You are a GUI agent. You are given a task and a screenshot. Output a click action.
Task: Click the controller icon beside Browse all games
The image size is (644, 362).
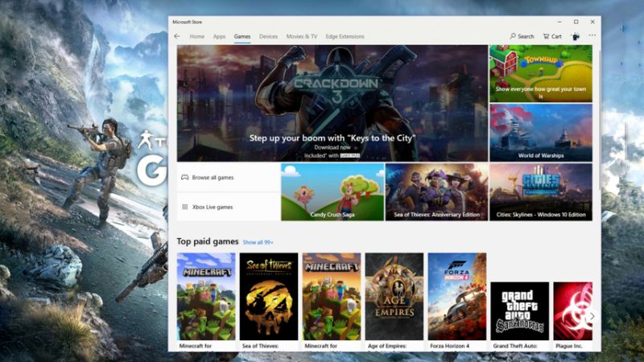point(185,177)
